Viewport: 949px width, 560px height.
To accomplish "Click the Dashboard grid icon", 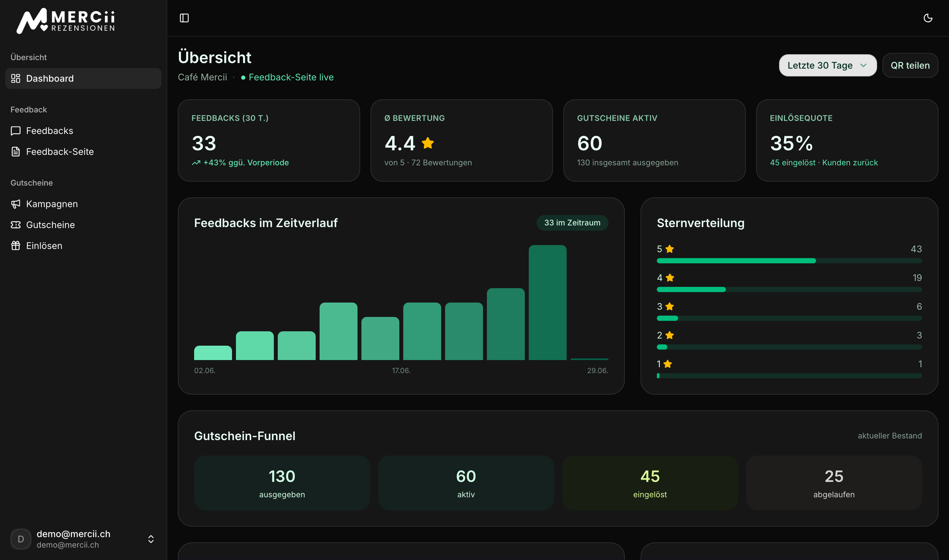I will point(15,78).
